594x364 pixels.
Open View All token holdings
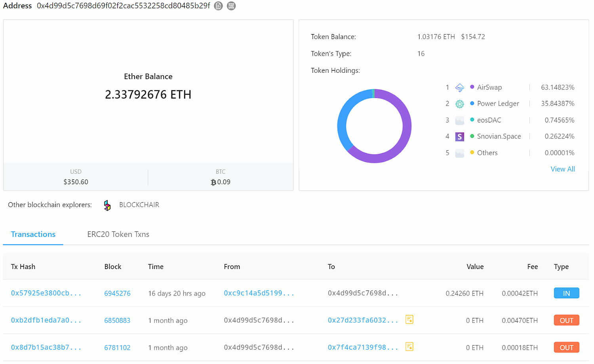[x=563, y=169]
